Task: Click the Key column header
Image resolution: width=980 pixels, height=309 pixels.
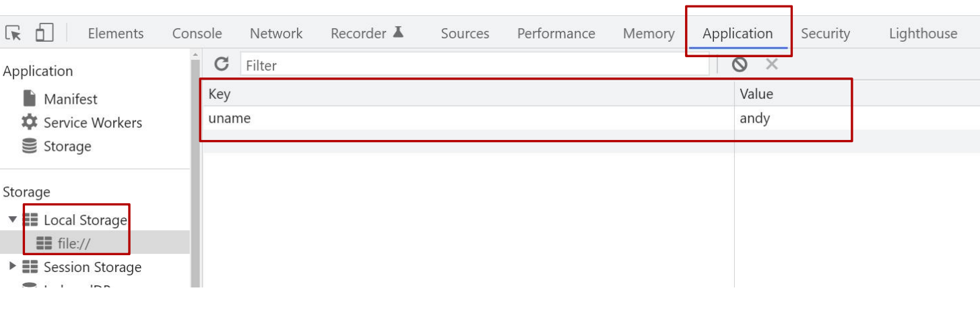Action: (219, 94)
